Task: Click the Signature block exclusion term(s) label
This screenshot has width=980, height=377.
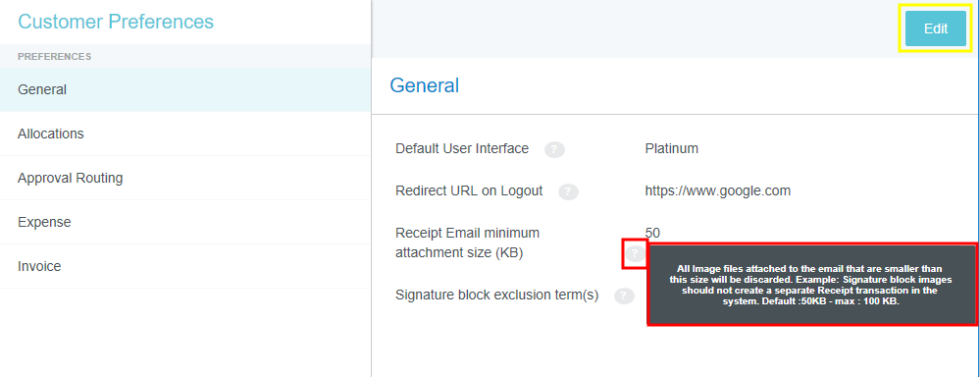Action: point(497,296)
